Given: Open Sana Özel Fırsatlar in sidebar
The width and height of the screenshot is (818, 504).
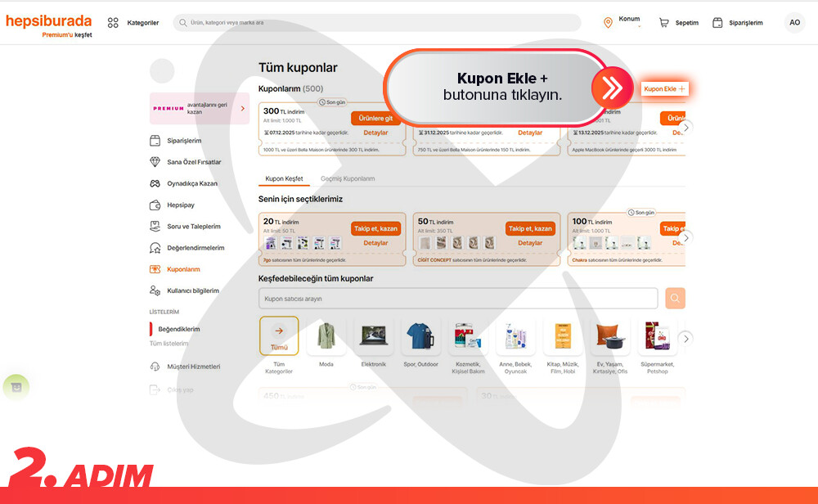Looking at the screenshot, I should (x=193, y=162).
